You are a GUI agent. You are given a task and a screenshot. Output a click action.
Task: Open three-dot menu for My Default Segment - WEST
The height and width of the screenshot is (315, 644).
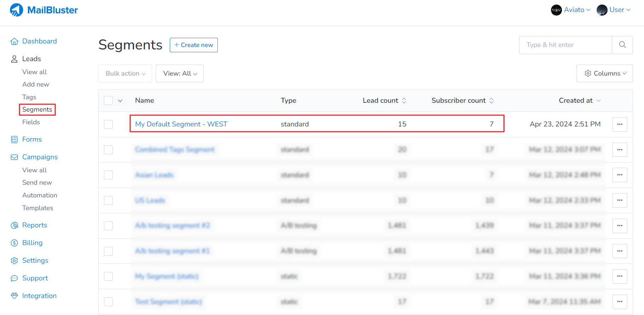(620, 124)
